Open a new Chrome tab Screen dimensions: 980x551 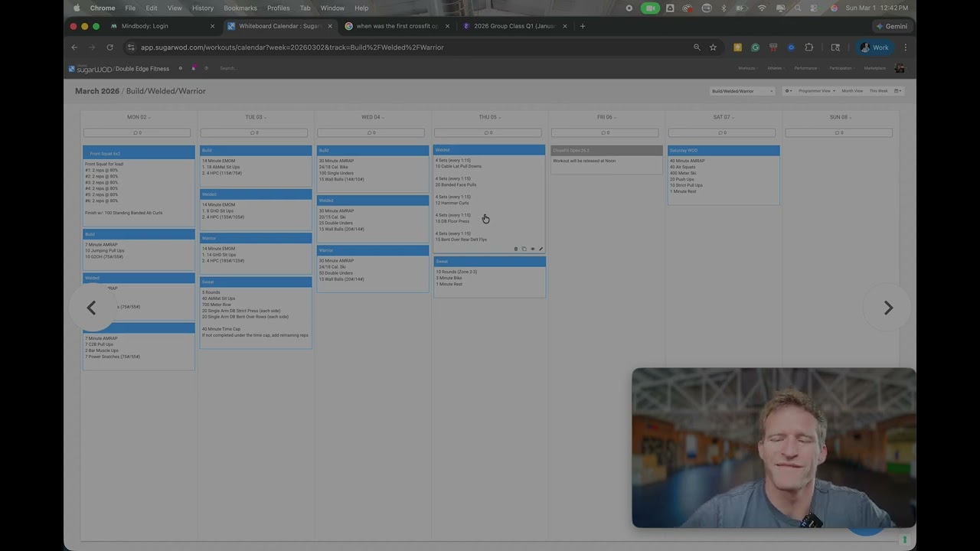point(583,26)
